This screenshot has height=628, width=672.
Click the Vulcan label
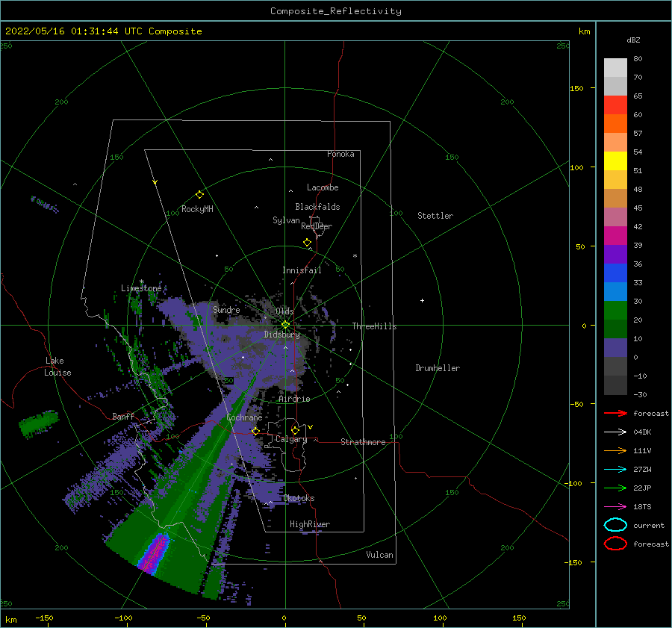pos(379,555)
